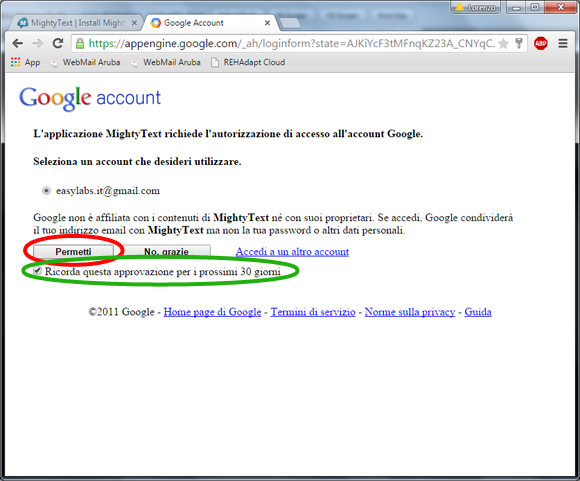Click the browser forward arrow
The height and width of the screenshot is (481, 580).
coord(38,44)
